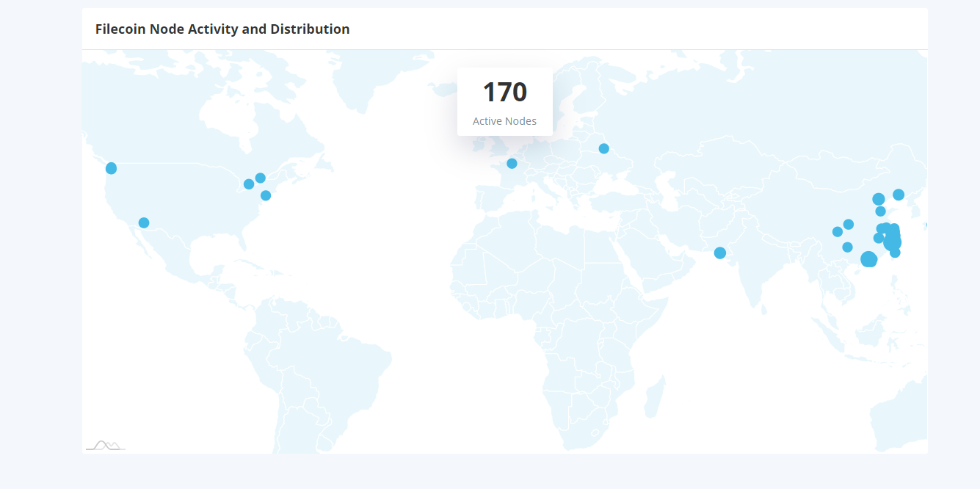Click the lone marker in southwest China above Vietnam
The width and height of the screenshot is (980, 489).
pos(847,247)
